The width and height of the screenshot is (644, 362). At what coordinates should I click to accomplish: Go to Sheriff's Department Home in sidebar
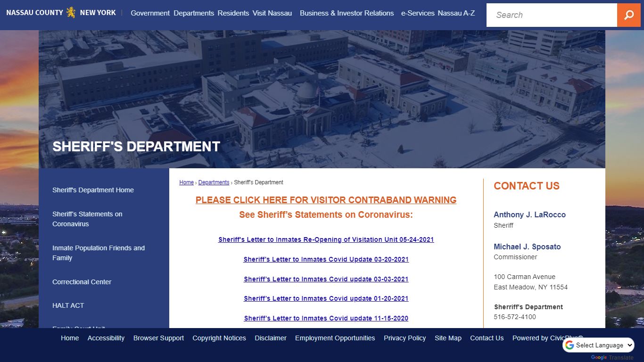[93, 190]
